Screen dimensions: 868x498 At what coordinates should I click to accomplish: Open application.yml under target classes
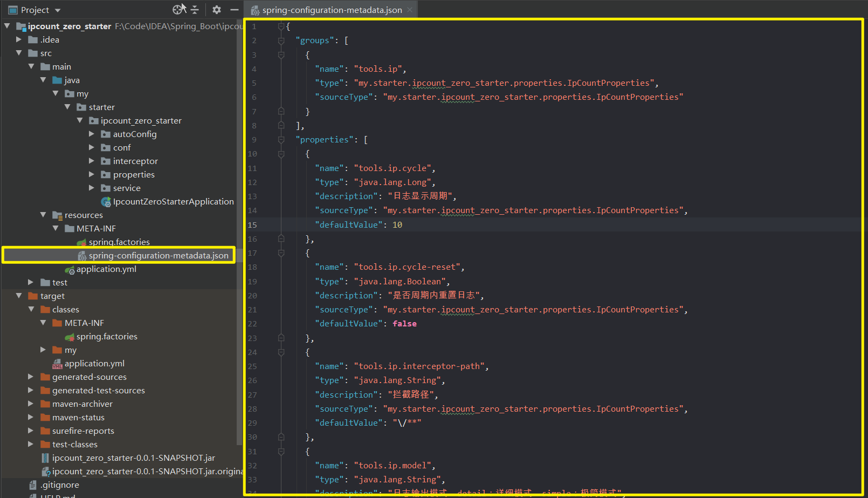(94, 363)
